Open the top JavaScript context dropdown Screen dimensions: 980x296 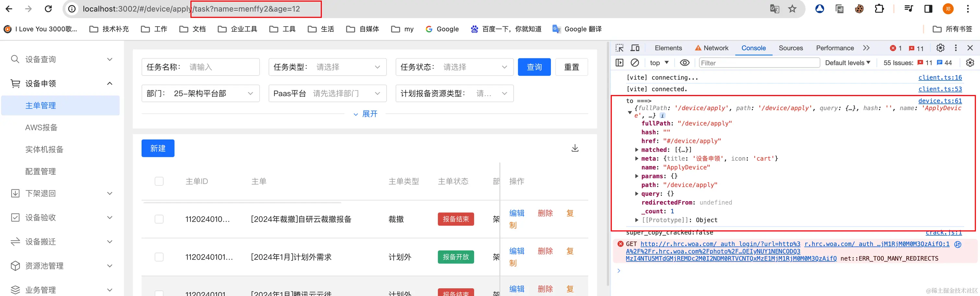click(x=659, y=63)
